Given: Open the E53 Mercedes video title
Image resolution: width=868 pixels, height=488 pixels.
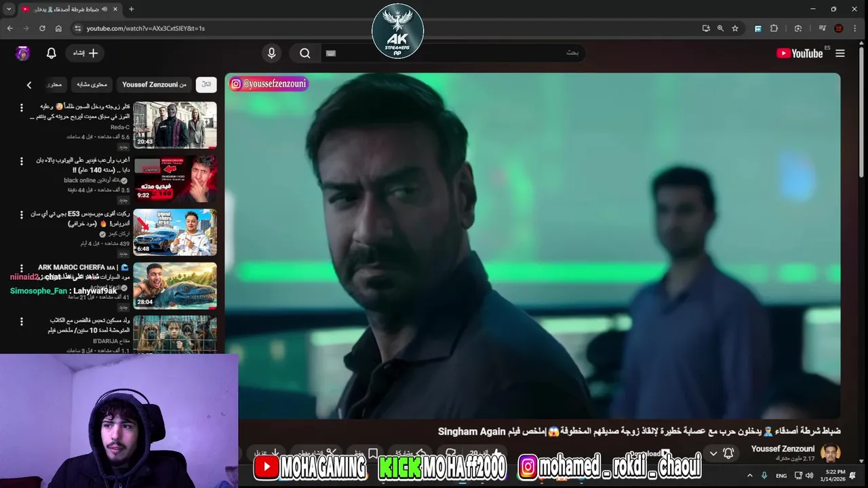Looking at the screenshot, I should (x=80, y=218).
